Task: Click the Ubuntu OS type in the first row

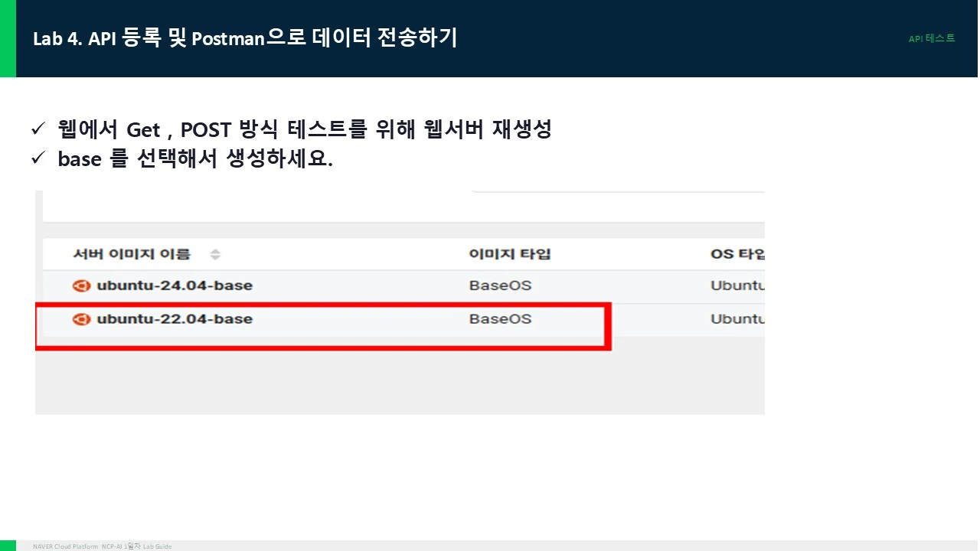Action: tap(737, 286)
